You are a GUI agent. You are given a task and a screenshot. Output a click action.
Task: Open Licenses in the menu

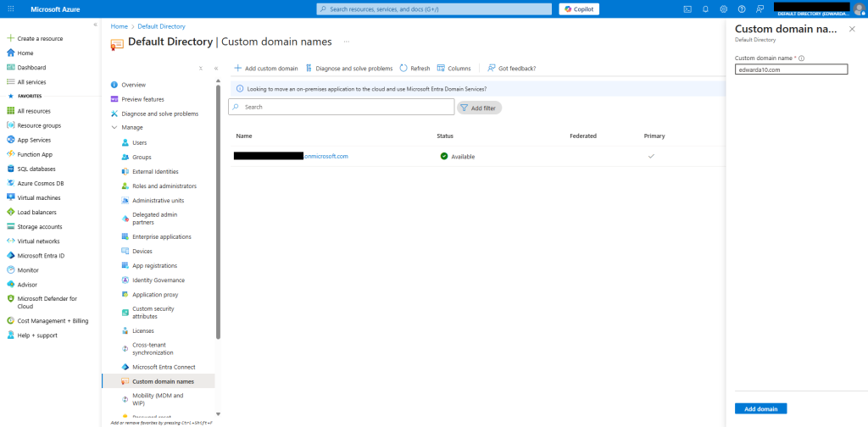[x=142, y=330]
